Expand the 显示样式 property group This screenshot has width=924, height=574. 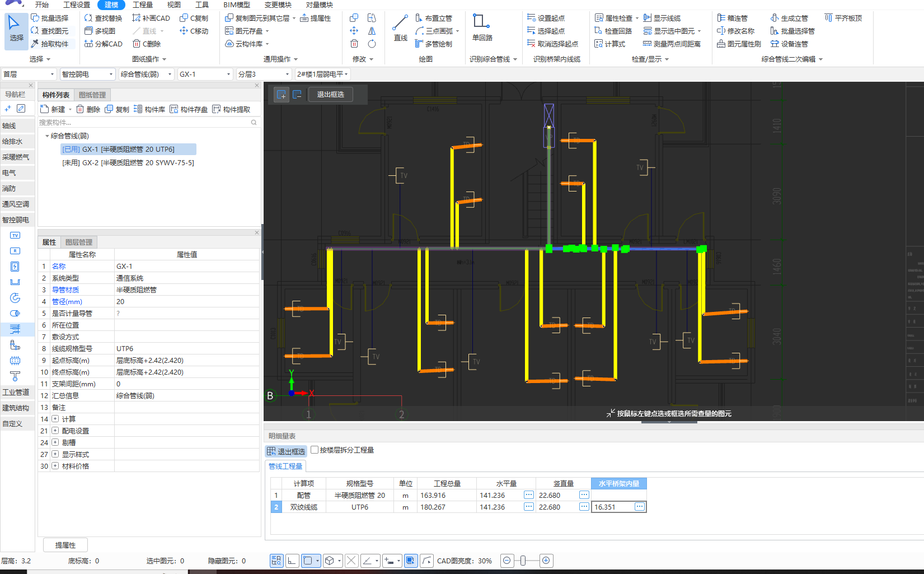(x=55, y=454)
